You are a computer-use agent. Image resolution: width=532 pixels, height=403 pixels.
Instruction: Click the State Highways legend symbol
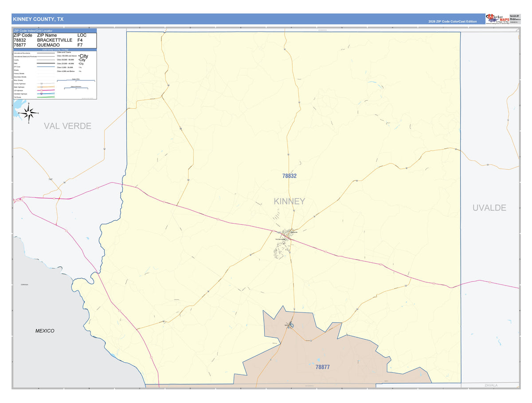click(x=46, y=87)
